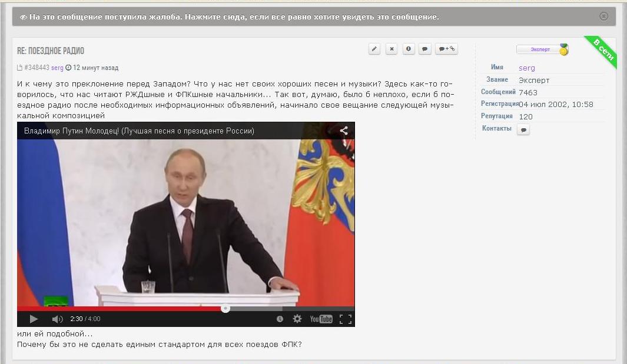Open the post title 'Re: Поездное радио'
Image resolution: width=627 pixels, height=364 pixels.
coord(51,51)
